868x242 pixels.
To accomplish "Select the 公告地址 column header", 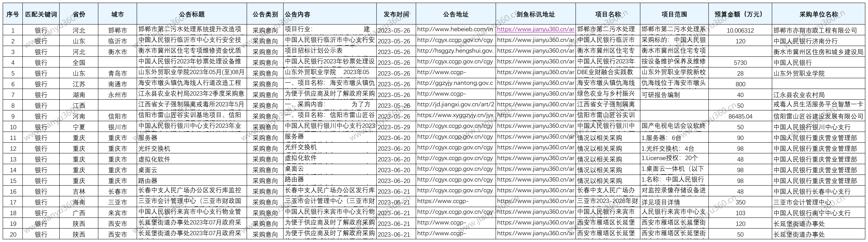I will tap(455, 14).
